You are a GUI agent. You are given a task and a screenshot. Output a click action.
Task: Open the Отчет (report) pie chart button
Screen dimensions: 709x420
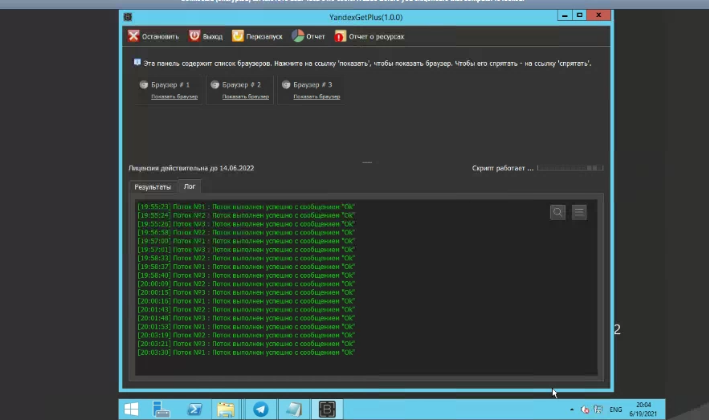click(x=308, y=36)
